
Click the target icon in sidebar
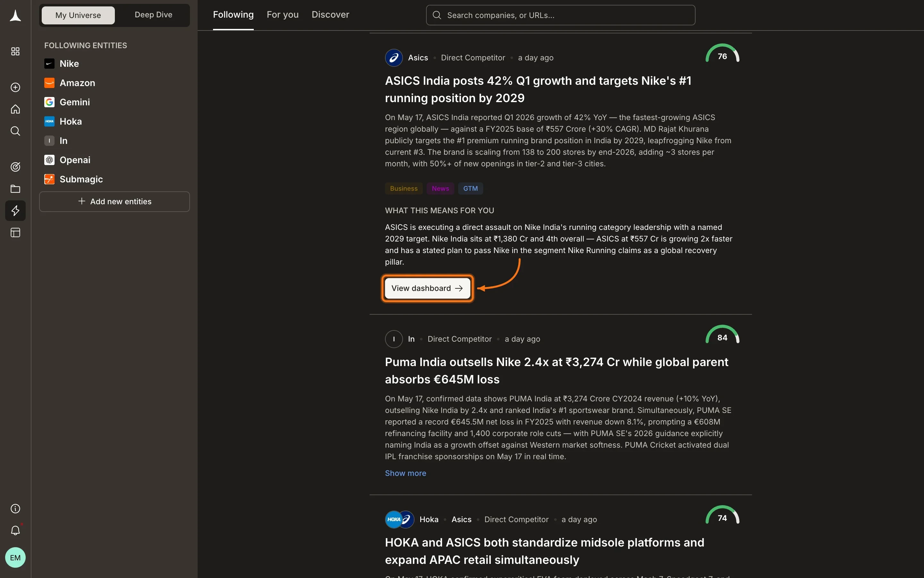pyautogui.click(x=15, y=167)
